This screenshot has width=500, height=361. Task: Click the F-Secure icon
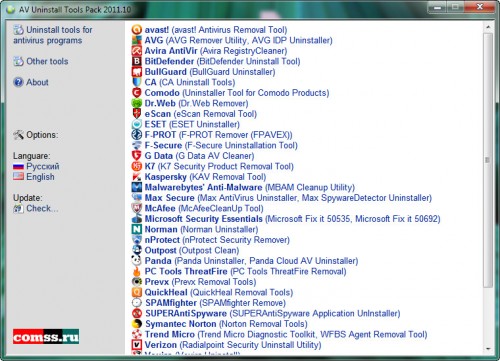click(137, 145)
